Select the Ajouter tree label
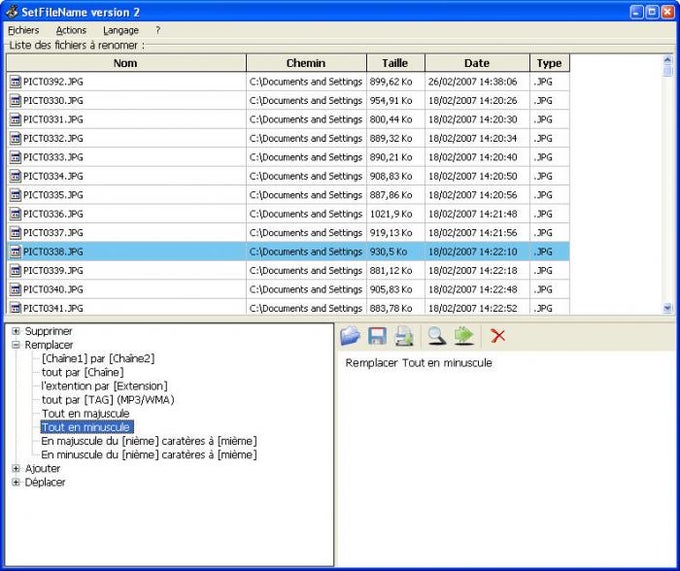Viewport: 680px width, 571px height. [42, 468]
